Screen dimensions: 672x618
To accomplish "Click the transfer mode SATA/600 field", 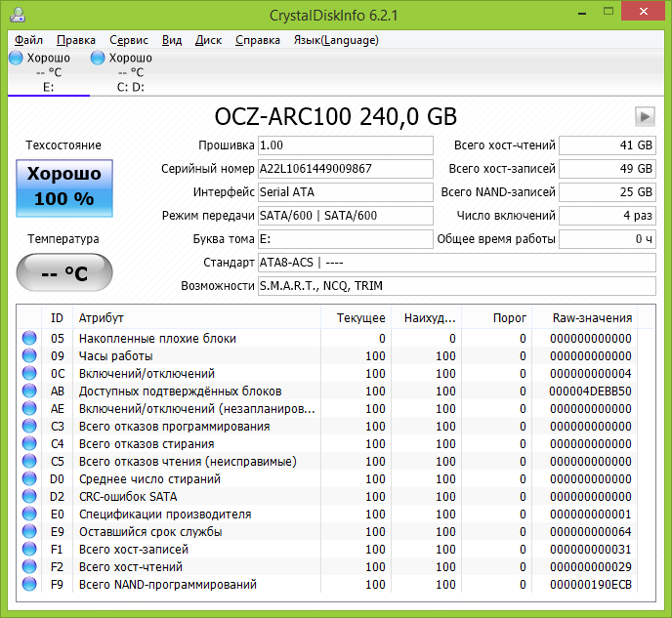I will [346, 216].
